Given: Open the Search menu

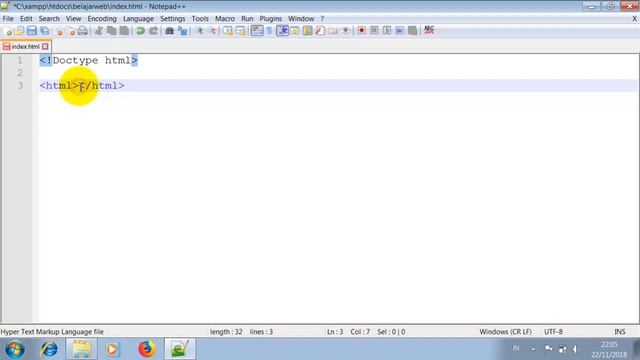Looking at the screenshot, I should coord(49,19).
